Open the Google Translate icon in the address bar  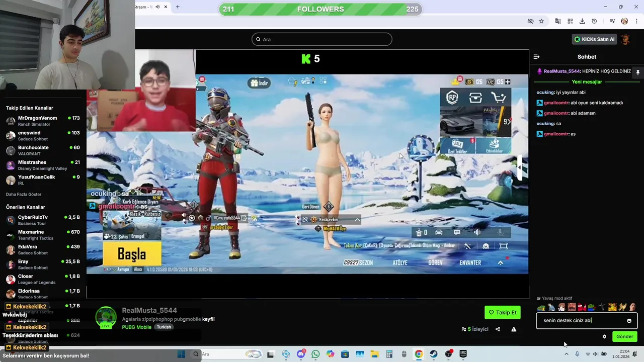click(558, 21)
